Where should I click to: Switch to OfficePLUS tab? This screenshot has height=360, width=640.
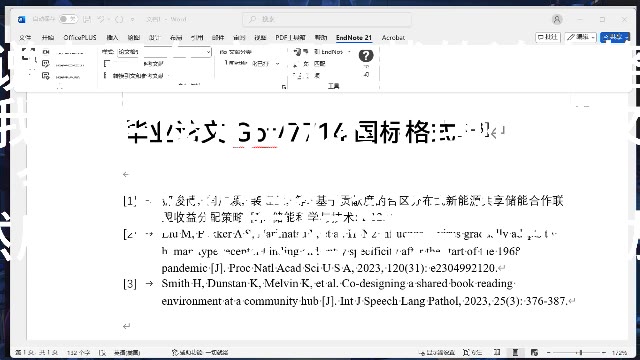80,38
